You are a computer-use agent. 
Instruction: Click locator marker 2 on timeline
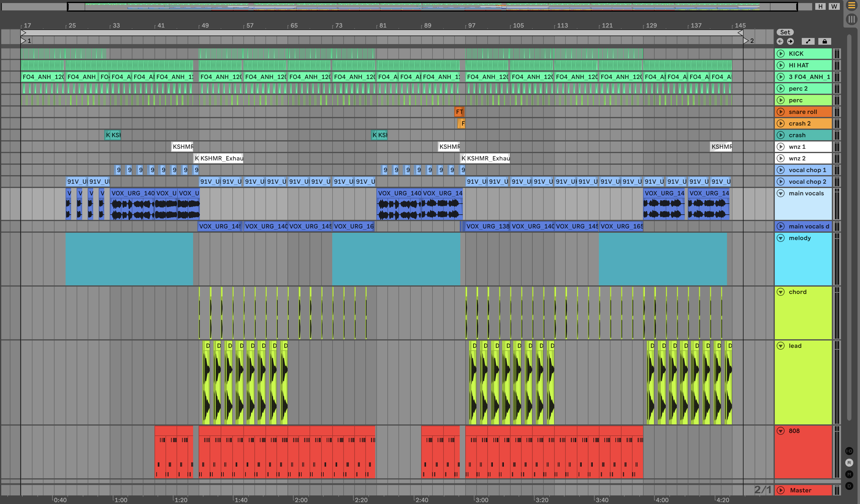pos(746,41)
